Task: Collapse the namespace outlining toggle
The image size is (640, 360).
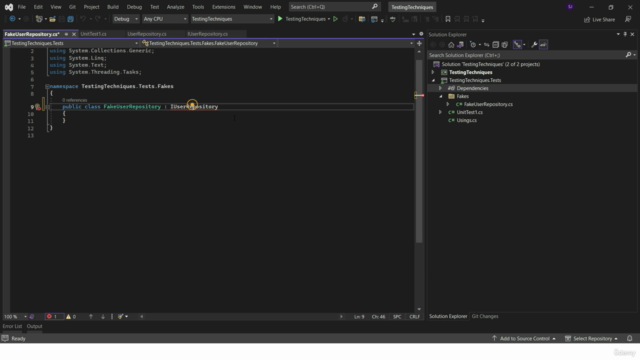Action: 47,87
